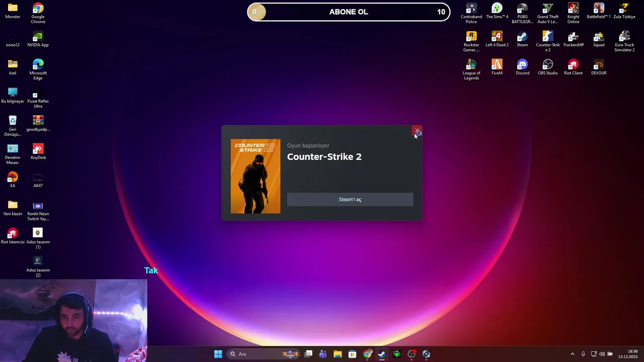644x362 pixels.
Task: Select Grand Theft Auto V desktop shortcut
Action: 548,13
